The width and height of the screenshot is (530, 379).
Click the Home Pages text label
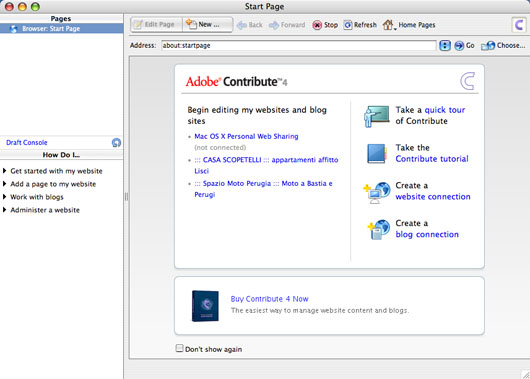click(417, 25)
